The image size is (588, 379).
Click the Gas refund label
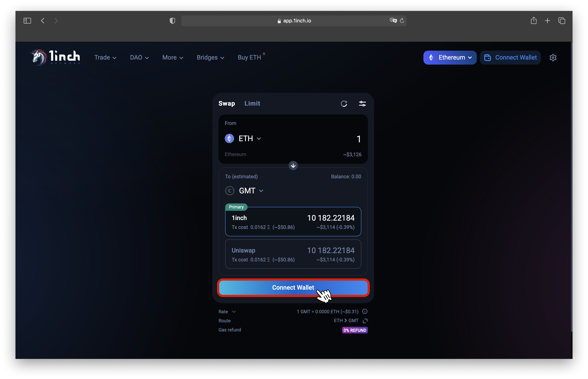[230, 330]
